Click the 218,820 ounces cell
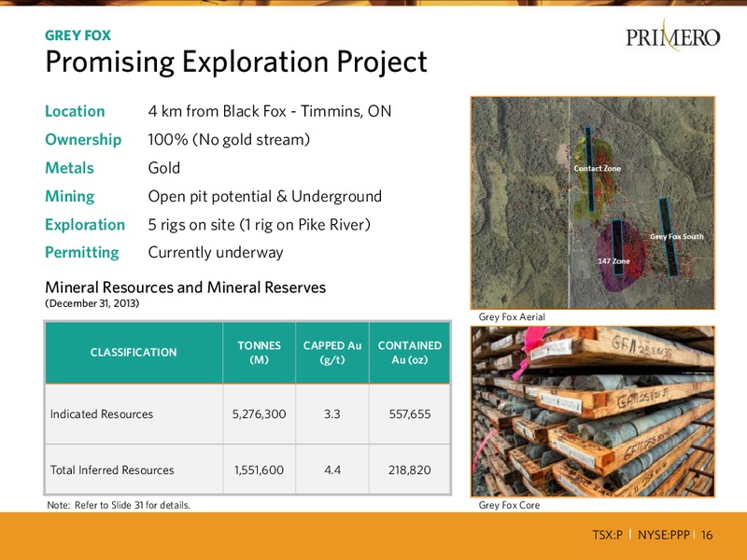The height and width of the screenshot is (560, 747). pos(410,470)
